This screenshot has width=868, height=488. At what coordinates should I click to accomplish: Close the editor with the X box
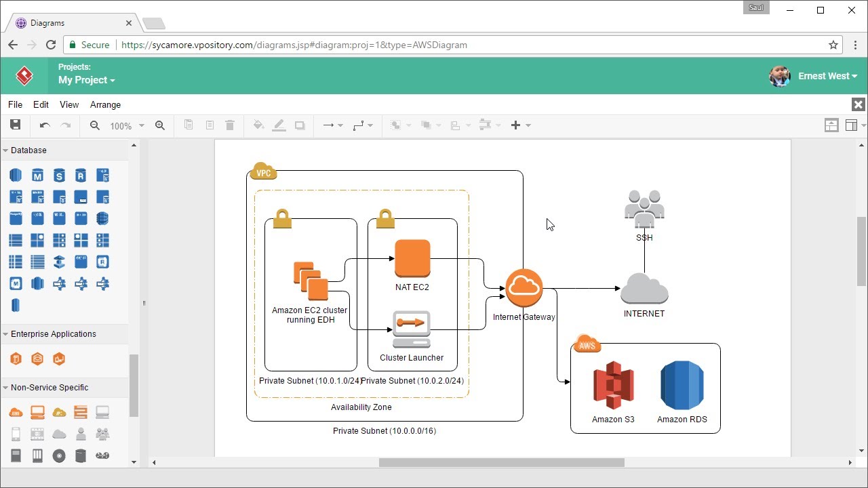pos(859,104)
